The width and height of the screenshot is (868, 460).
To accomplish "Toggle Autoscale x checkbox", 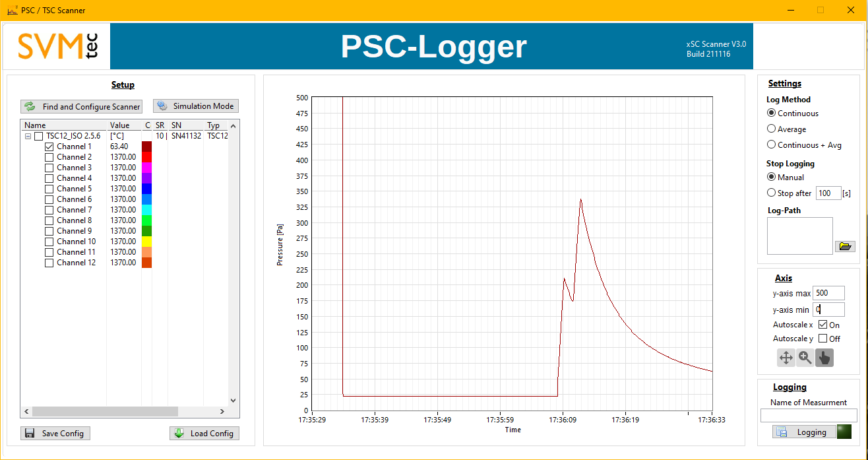I will (822, 325).
